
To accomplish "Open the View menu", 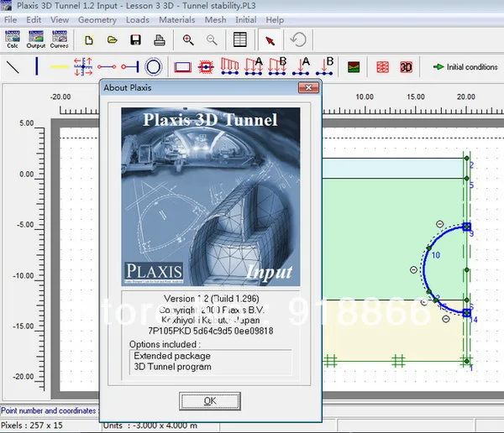I will pos(60,20).
